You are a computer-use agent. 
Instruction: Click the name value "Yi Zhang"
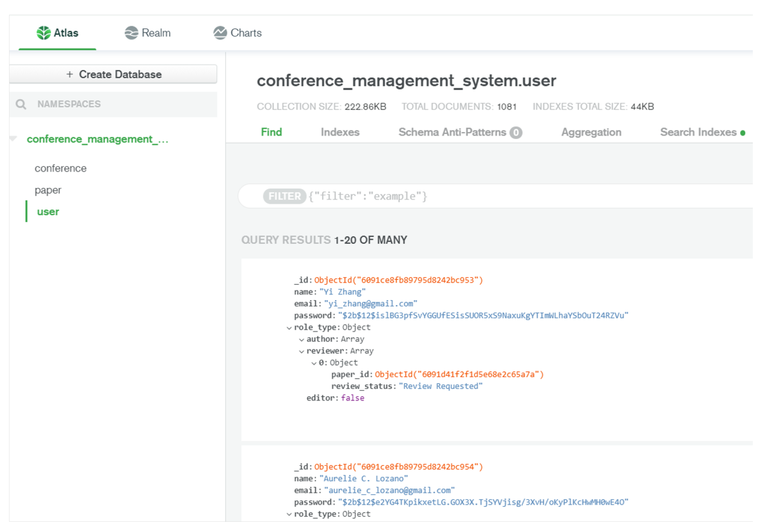click(x=343, y=292)
